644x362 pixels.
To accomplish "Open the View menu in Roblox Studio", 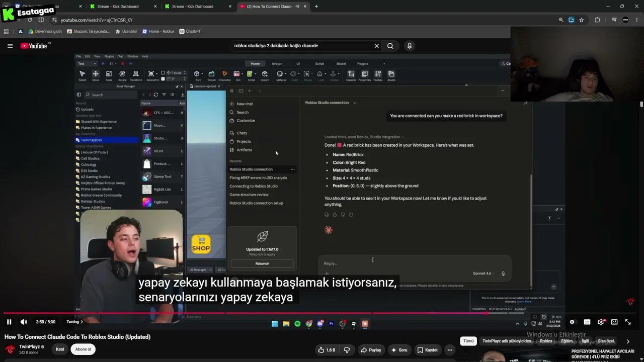I will [97, 56].
